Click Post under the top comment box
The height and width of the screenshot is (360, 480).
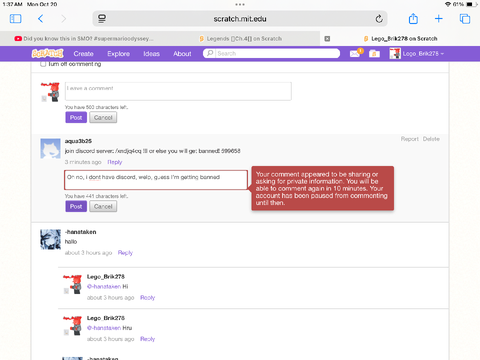click(76, 117)
